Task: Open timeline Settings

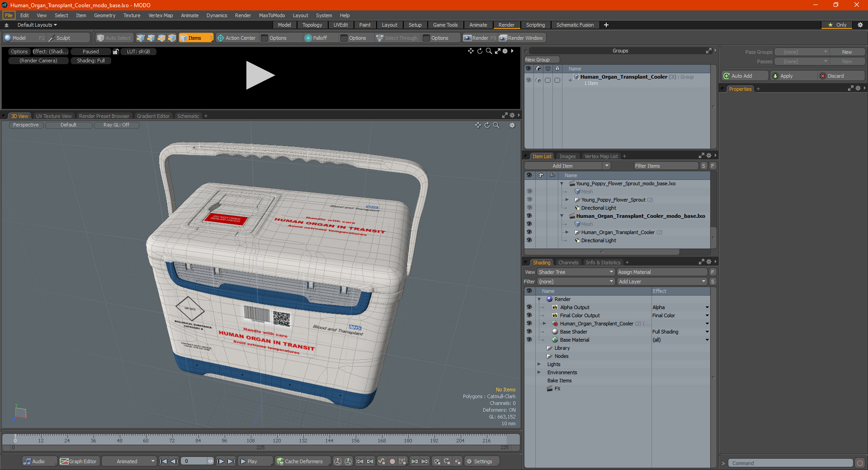Action: [x=482, y=461]
